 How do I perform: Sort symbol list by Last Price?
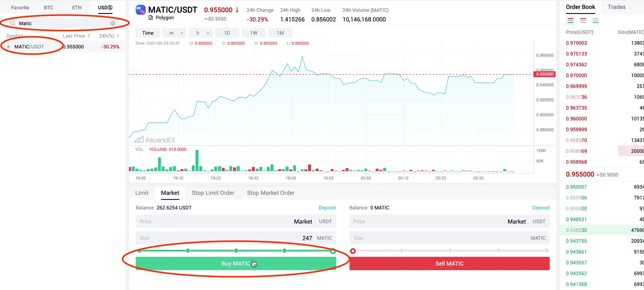click(76, 36)
